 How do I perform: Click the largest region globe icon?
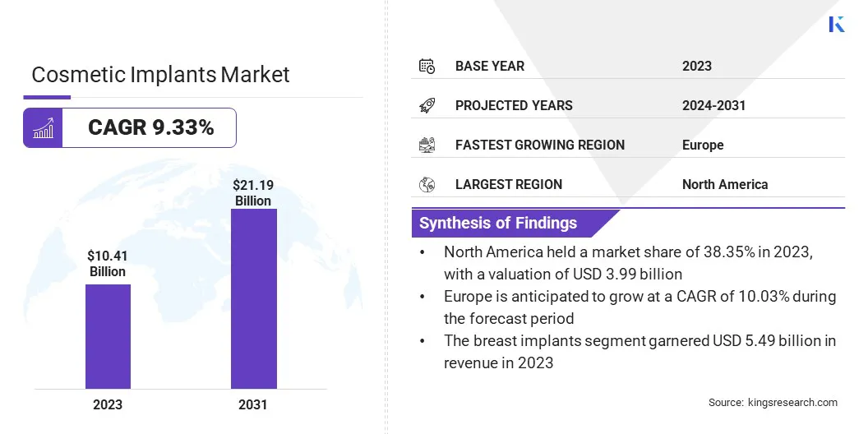[x=427, y=184]
